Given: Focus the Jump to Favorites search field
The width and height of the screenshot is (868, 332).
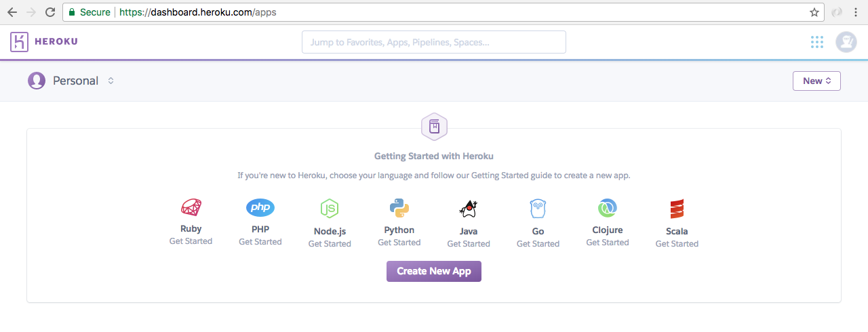Looking at the screenshot, I should (434, 42).
